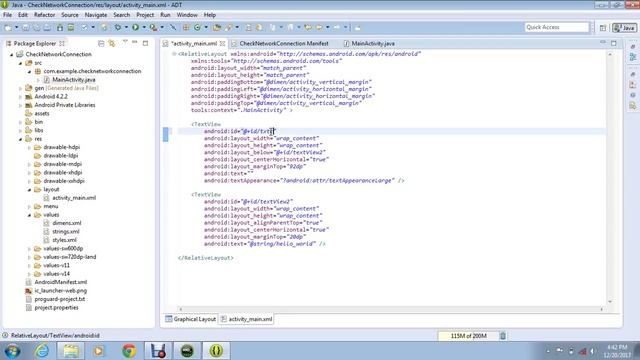Minimize the Package Explorer panel
This screenshot has height=360, width=640.
pos(135,43)
